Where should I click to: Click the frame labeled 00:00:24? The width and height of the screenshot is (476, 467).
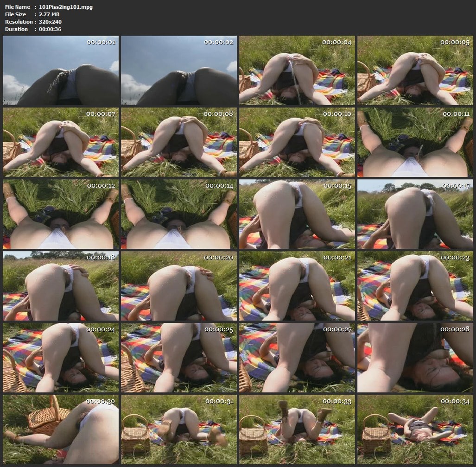61,358
